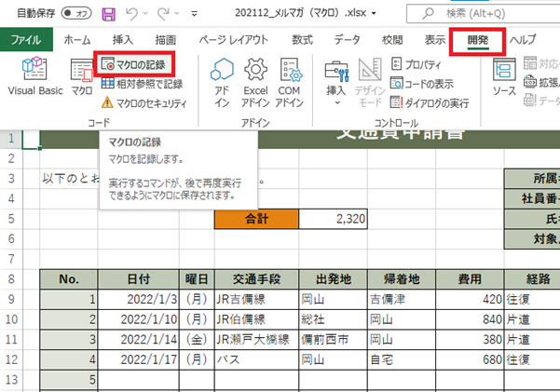Open Excel アドイン dialog

pos(255,83)
